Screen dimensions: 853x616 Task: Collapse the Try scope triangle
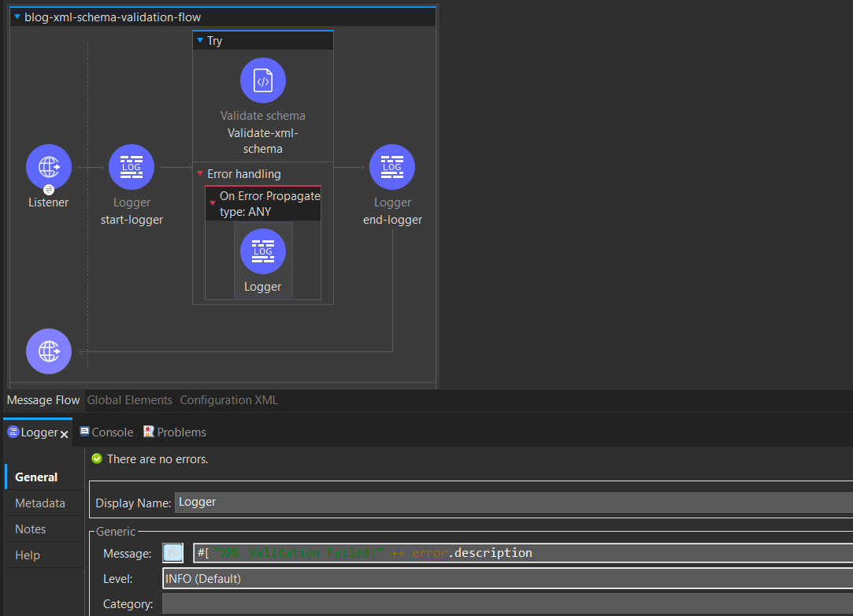point(200,40)
